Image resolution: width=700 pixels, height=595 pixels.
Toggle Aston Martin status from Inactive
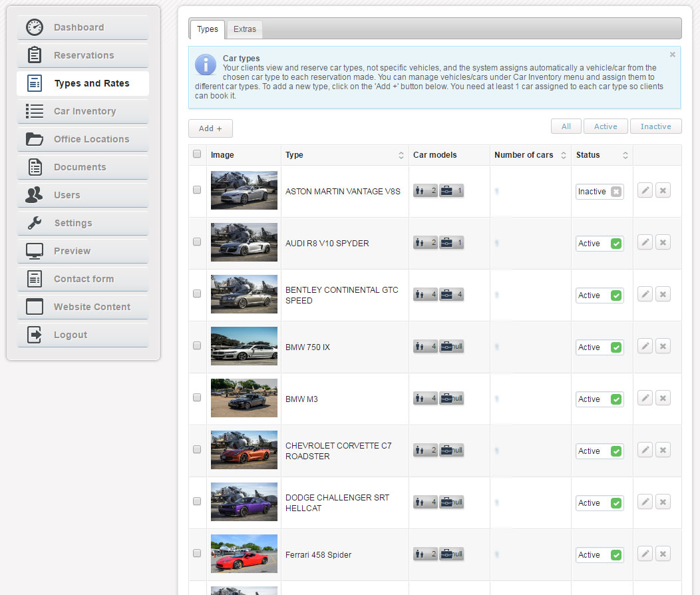[600, 192]
